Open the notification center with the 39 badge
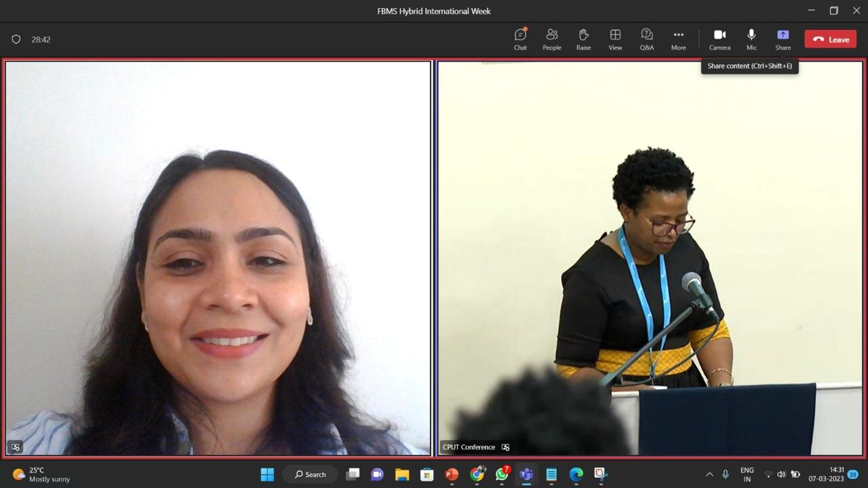The height and width of the screenshot is (488, 868). coord(853,474)
